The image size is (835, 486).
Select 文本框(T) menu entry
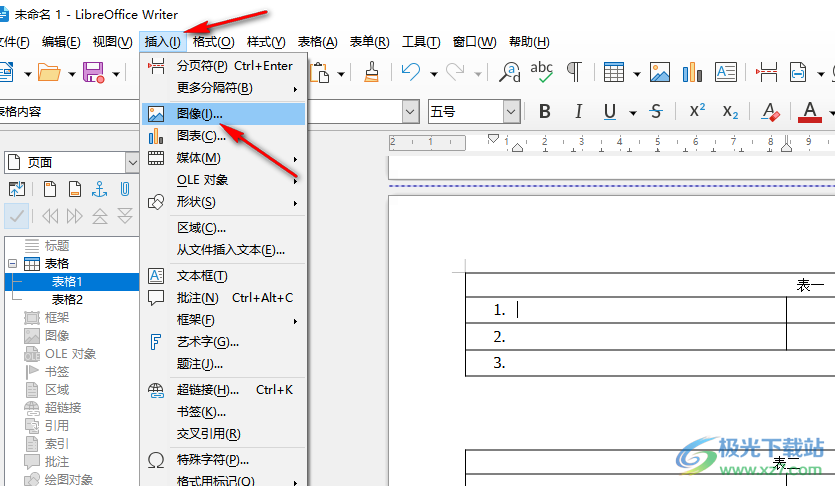[x=224, y=276]
